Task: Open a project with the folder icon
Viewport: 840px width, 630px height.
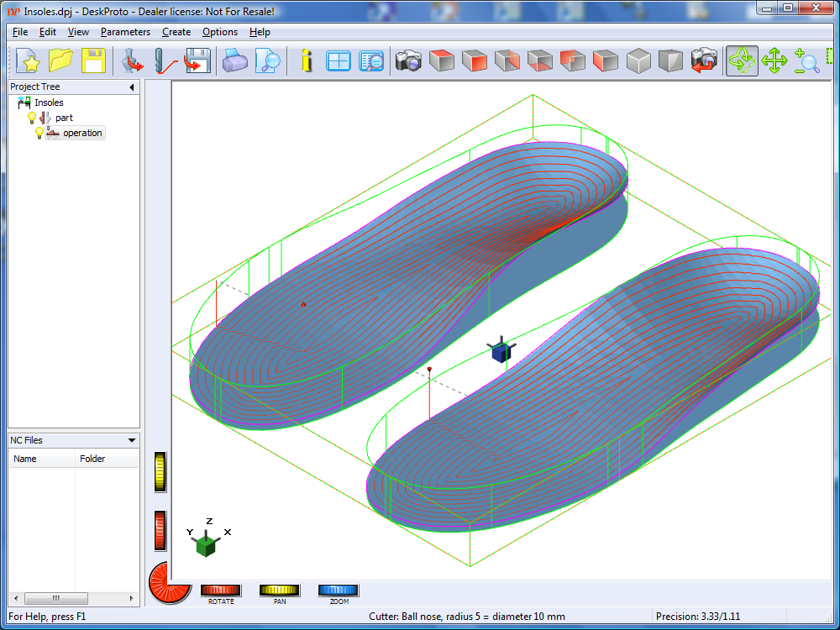Action: pos(61,61)
